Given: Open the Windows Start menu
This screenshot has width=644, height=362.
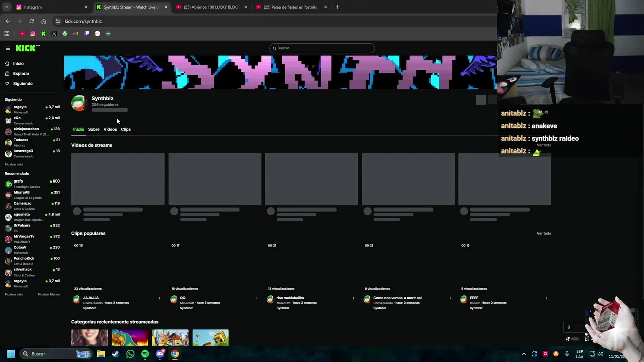Looking at the screenshot, I should tap(11, 354).
